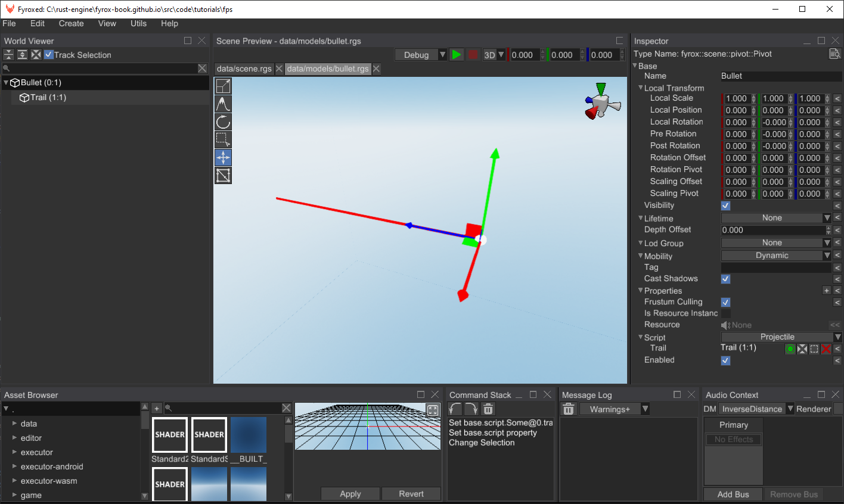844x504 pixels.
Task: Click the Revert button
Action: click(x=411, y=494)
